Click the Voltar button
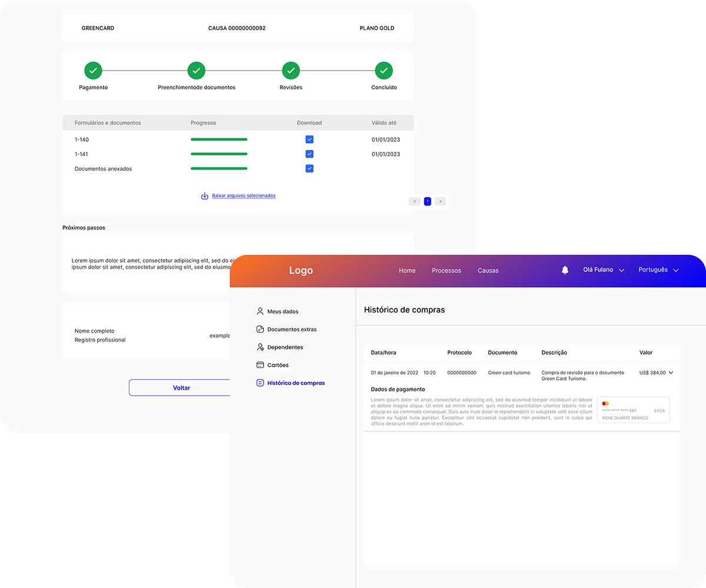706x588 pixels. click(x=181, y=388)
